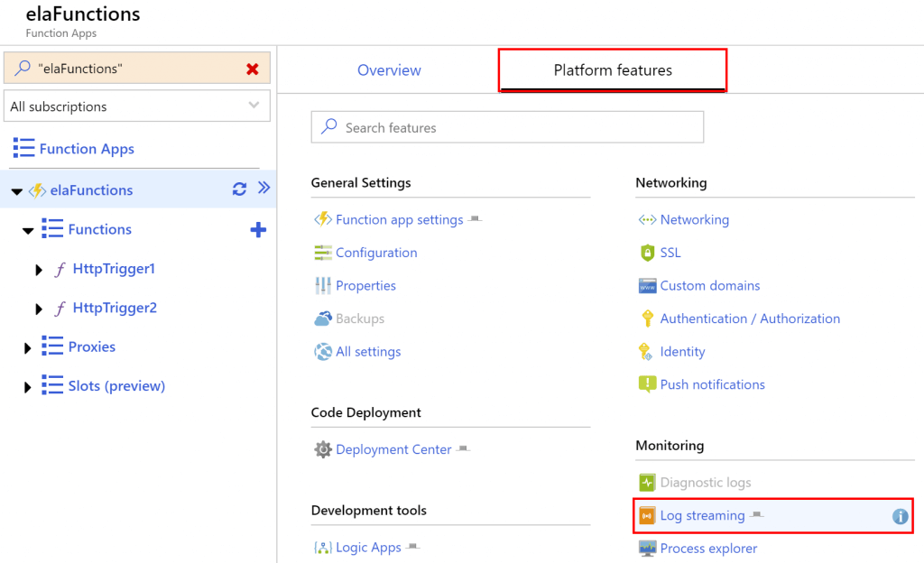The image size is (924, 563).
Task: Open Deployment Center
Action: (393, 449)
